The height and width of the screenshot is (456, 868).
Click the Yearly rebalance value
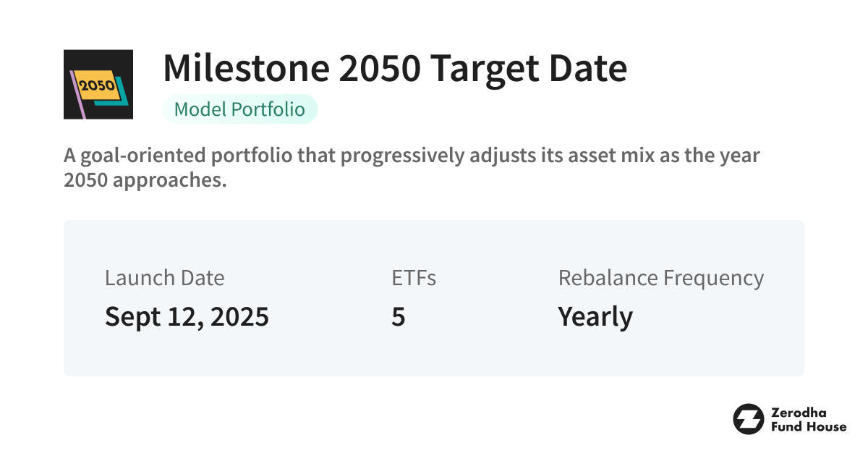point(595,317)
